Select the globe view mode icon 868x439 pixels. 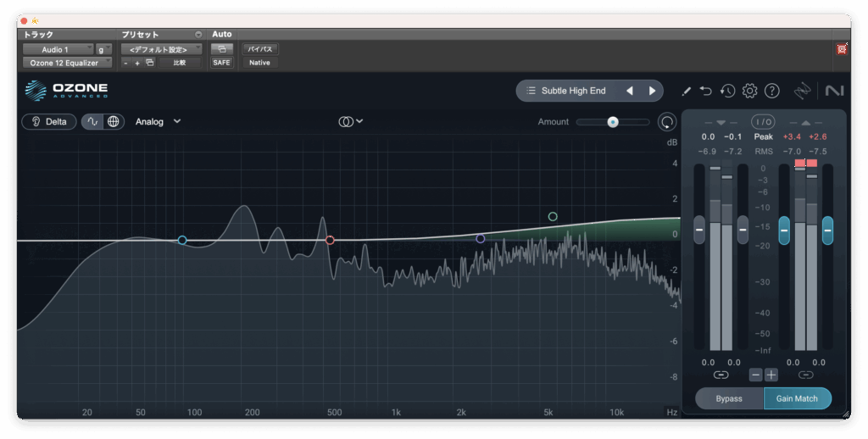click(x=114, y=121)
